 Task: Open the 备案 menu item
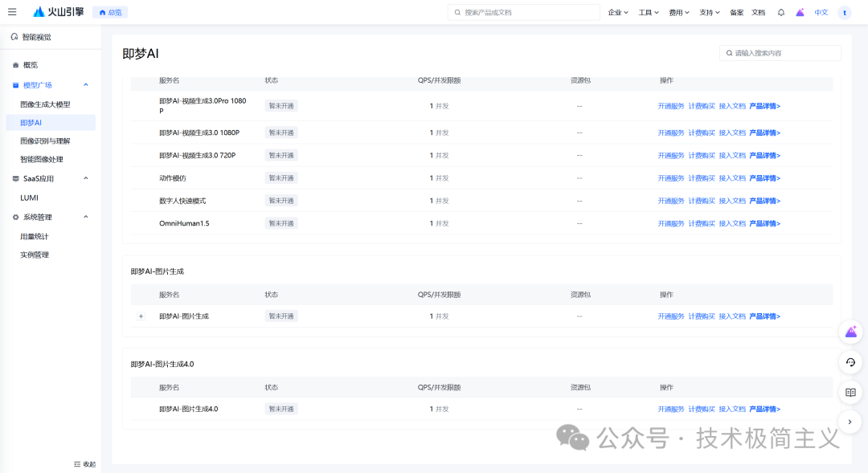[736, 12]
